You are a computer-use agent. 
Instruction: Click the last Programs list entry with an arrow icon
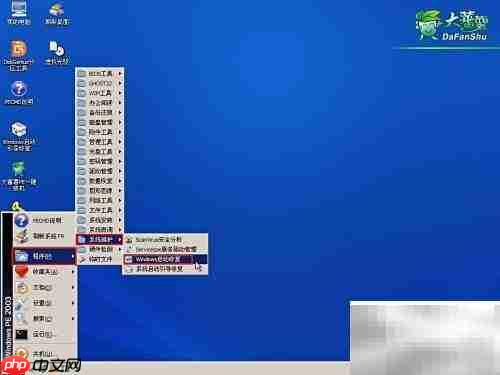[x=100, y=259]
